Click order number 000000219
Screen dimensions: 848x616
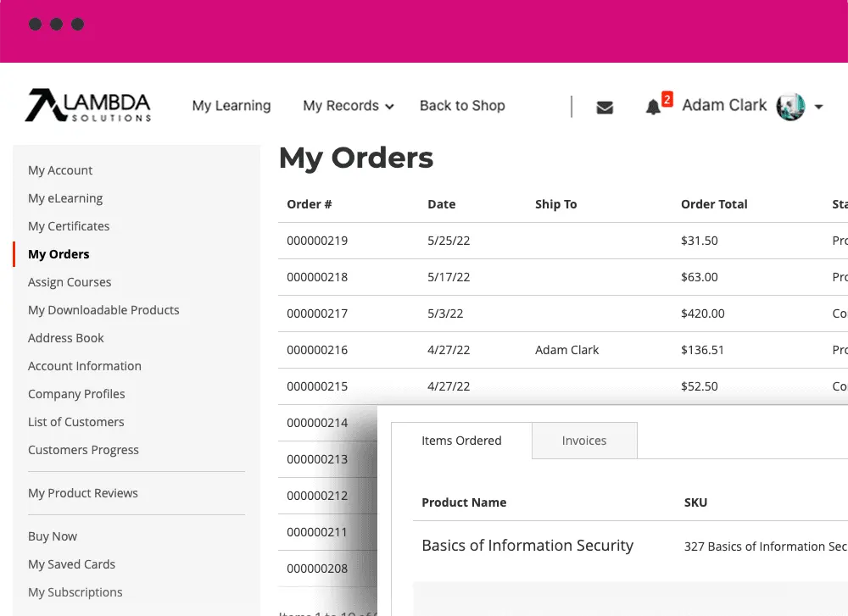click(x=317, y=241)
